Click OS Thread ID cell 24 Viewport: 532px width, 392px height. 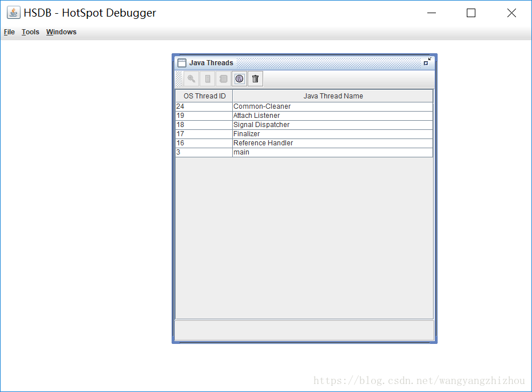(204, 106)
